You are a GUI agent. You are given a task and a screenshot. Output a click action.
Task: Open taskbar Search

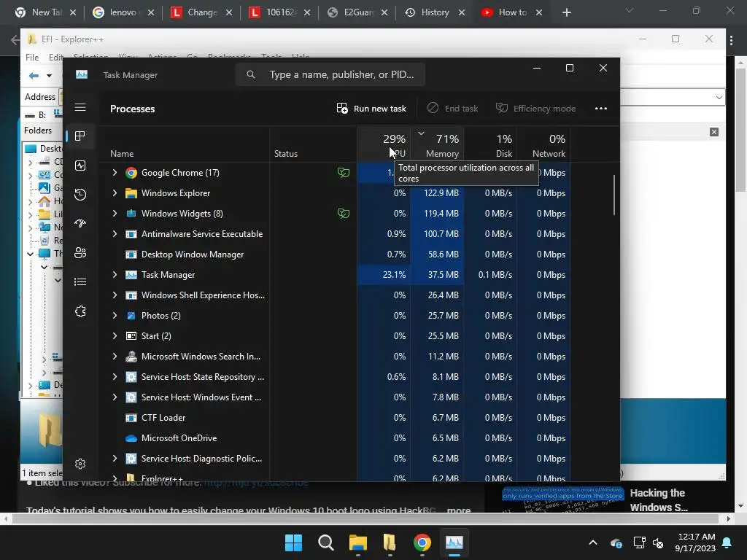[x=326, y=542]
